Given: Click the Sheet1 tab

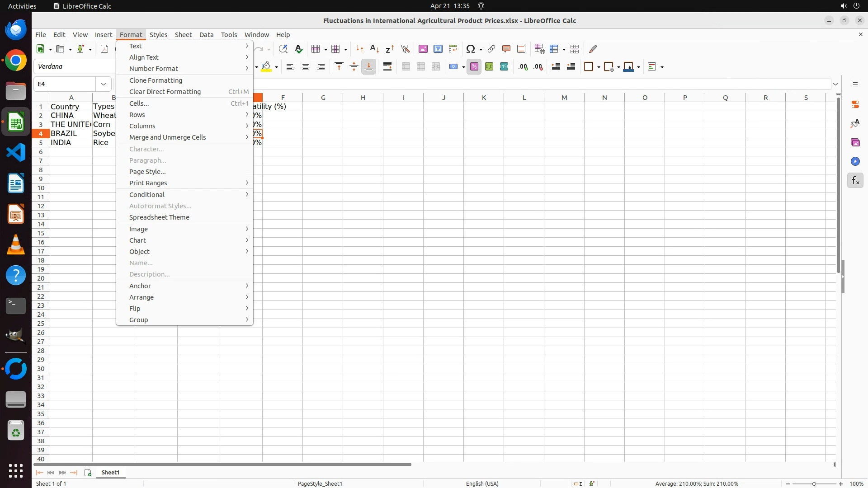Looking at the screenshot, I should pos(110,473).
